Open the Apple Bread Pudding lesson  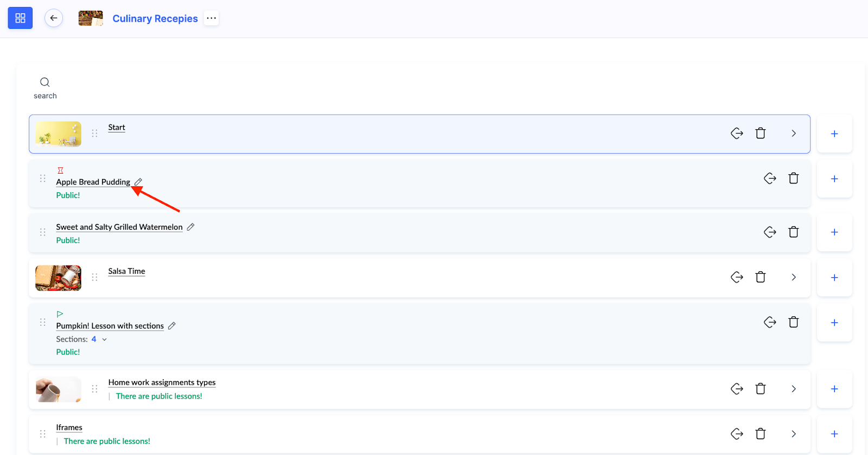(93, 182)
